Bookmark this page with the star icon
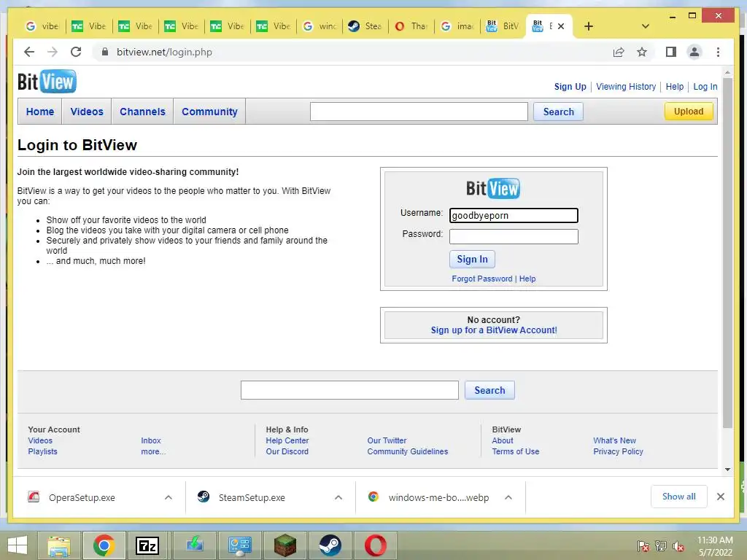Viewport: 747px width, 560px height. click(642, 52)
